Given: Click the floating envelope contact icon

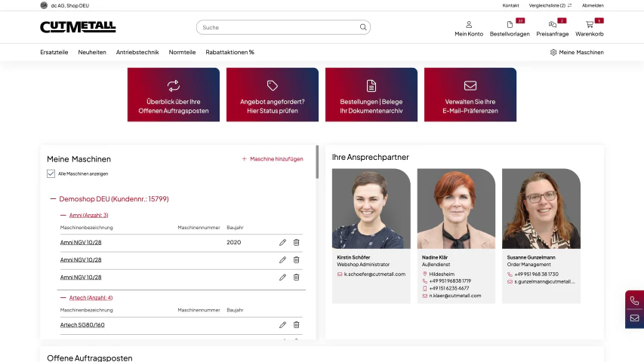Looking at the screenshot, I should coord(634,318).
